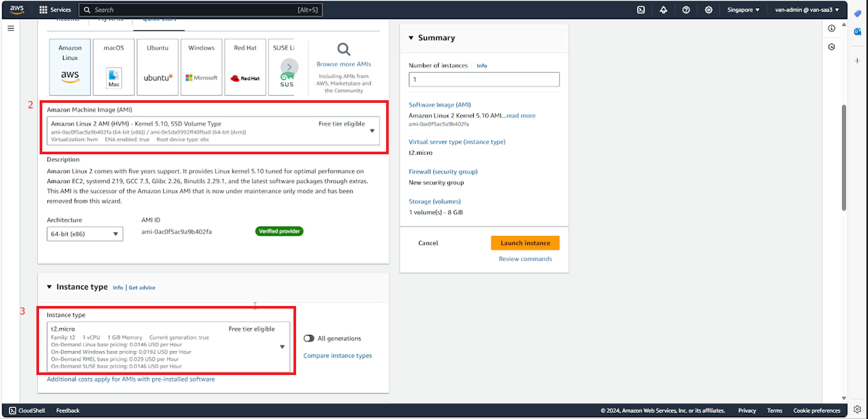Open Get advice link
The height and width of the screenshot is (419, 868).
[x=142, y=288]
